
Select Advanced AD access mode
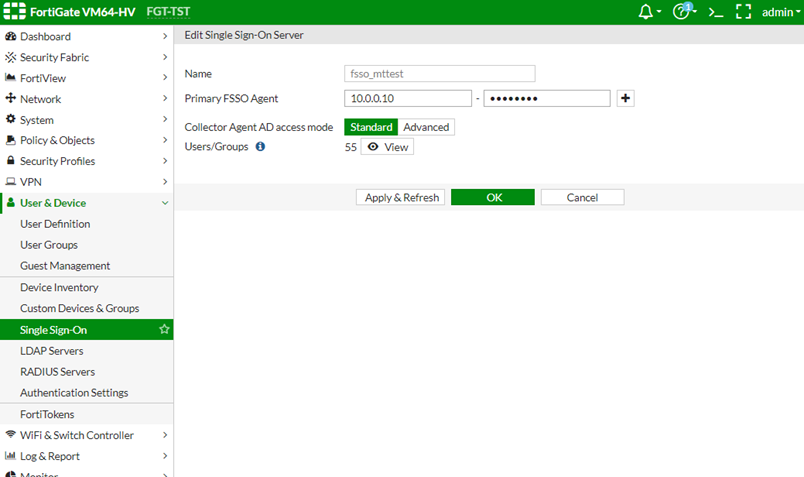(x=426, y=127)
